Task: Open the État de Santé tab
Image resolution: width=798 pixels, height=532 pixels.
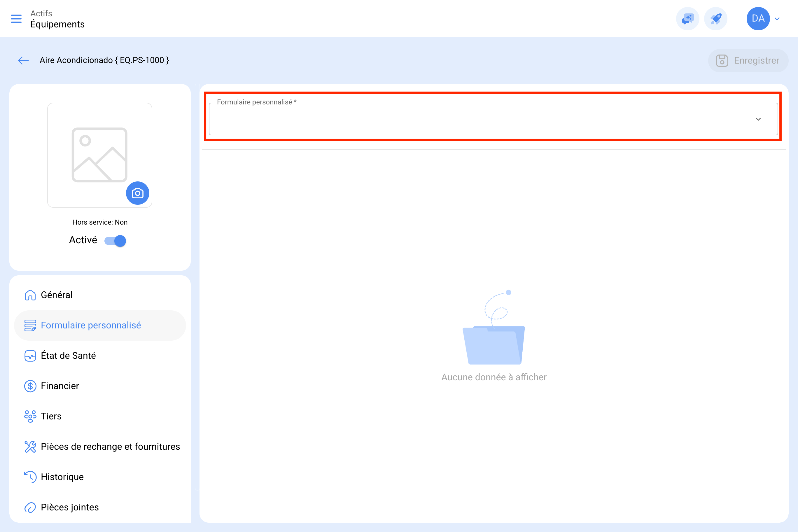Action: pos(100,356)
